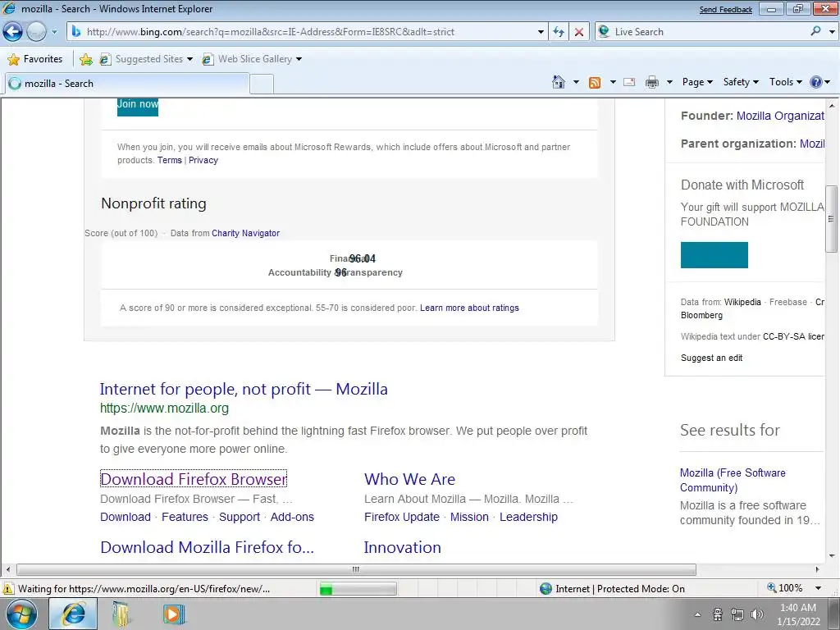
Task: Open Windows Media Player taskbar icon
Action: tap(173, 614)
